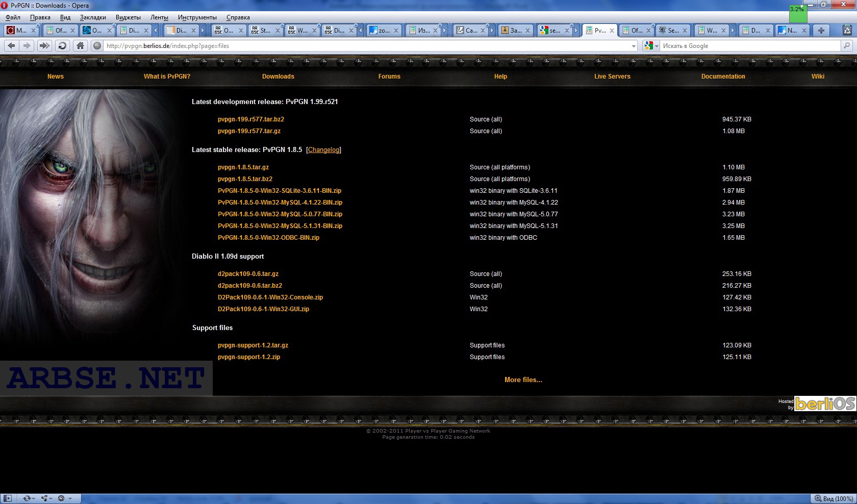Open the closed tabs trash icon
The width and height of the screenshot is (857, 504).
[x=848, y=30]
